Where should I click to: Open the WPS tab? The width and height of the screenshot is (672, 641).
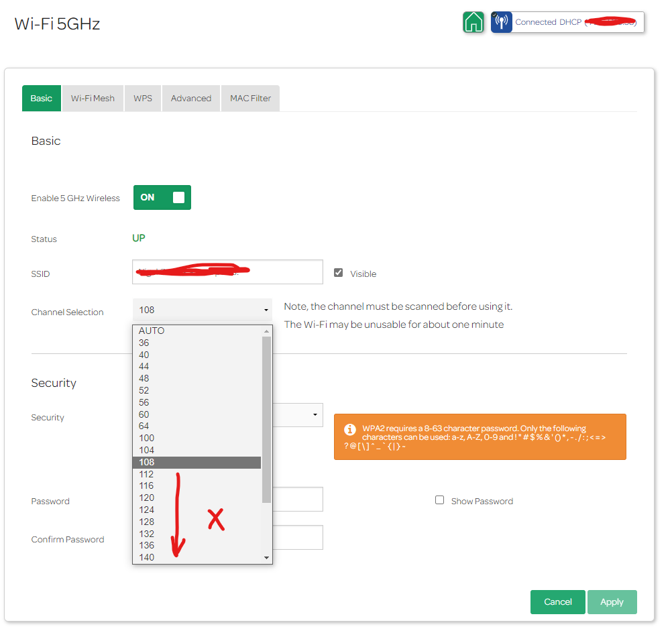pyautogui.click(x=143, y=98)
